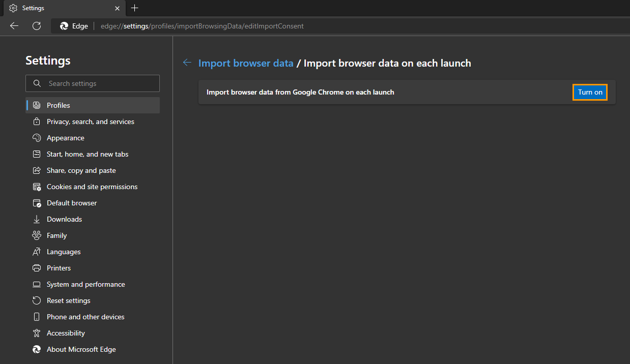Click the back arrow beside Import browser data
This screenshot has width=630, height=364.
(187, 63)
